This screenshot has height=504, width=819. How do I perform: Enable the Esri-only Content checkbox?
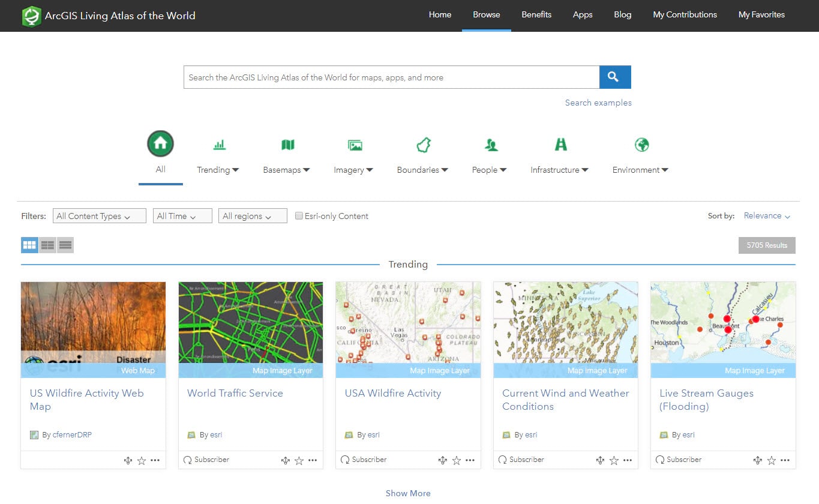coord(299,216)
